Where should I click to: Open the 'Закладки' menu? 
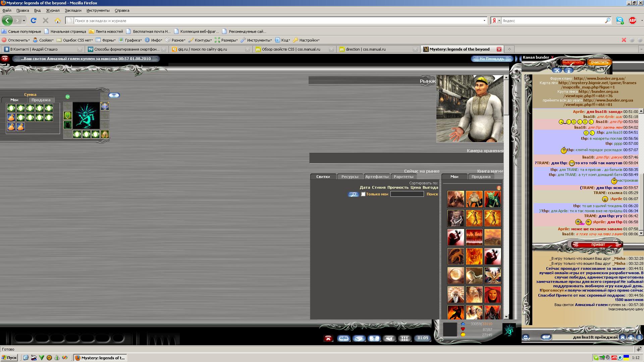click(x=73, y=10)
